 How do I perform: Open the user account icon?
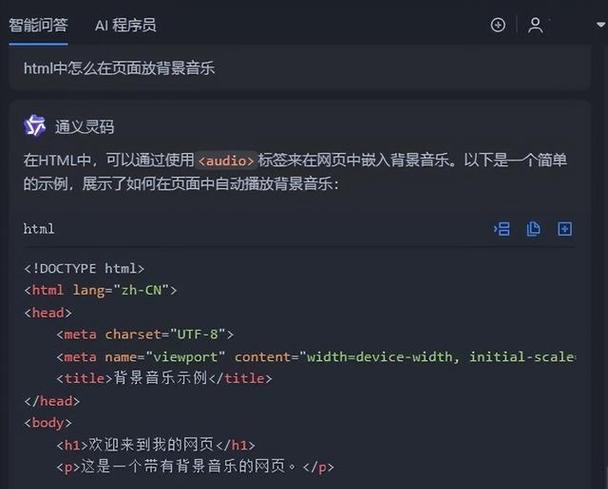pyautogui.click(x=535, y=26)
